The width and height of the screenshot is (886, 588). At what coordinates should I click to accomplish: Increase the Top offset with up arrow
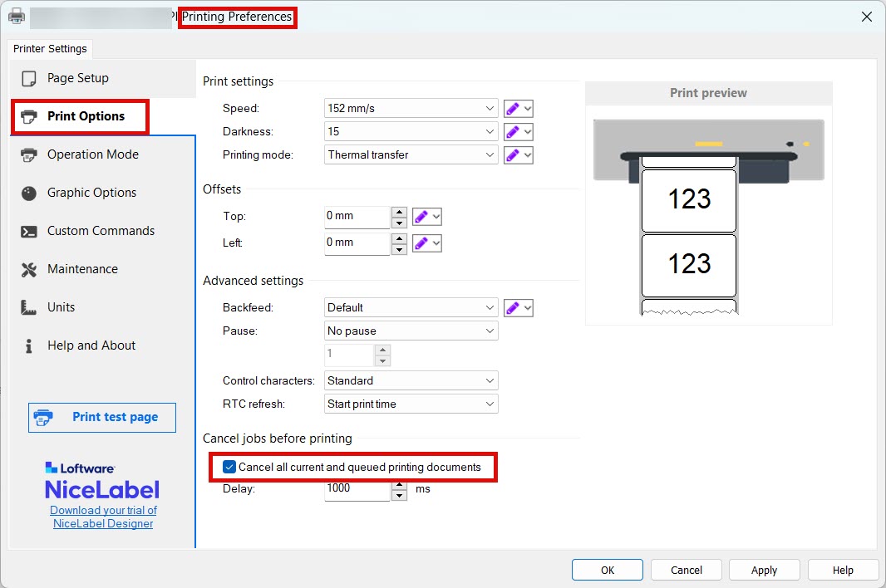pos(399,211)
